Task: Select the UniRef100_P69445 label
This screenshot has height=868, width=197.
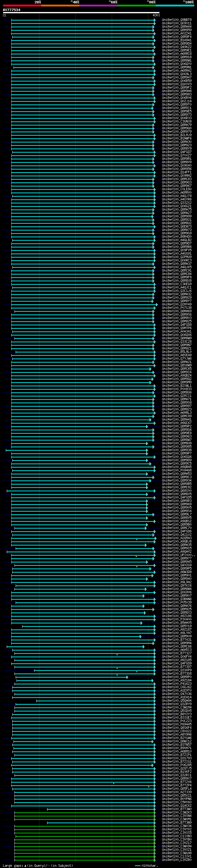Action: 176,725
